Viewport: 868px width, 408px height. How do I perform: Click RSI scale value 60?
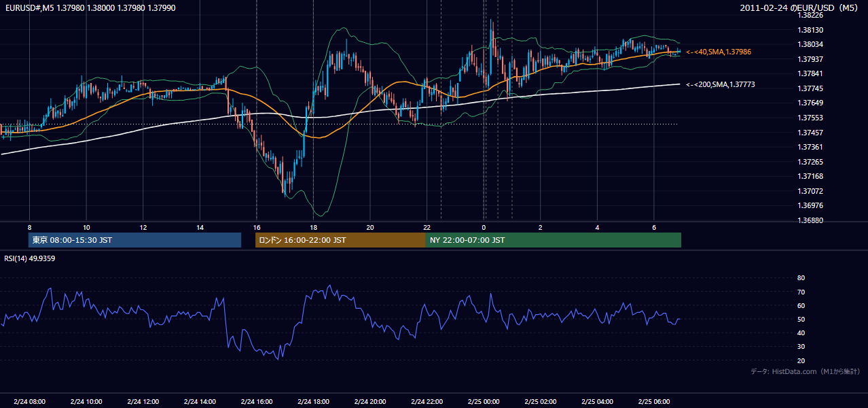tap(801, 305)
